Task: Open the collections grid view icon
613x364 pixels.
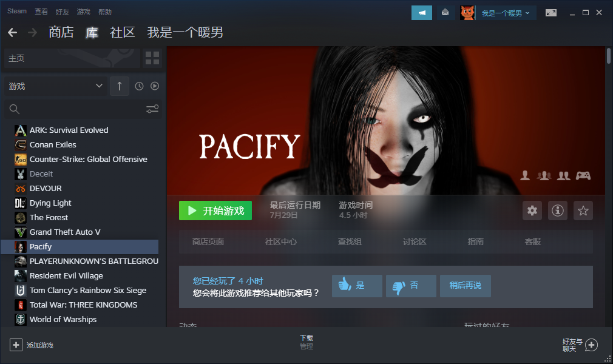Action: point(152,58)
